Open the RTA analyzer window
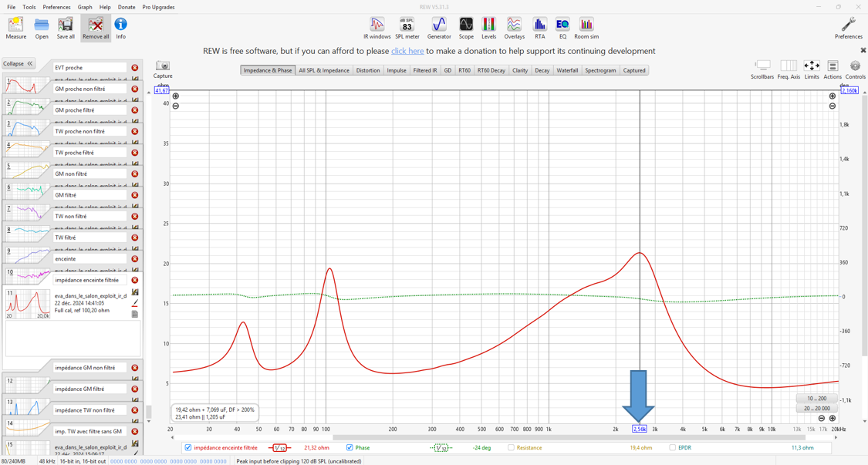 point(539,28)
